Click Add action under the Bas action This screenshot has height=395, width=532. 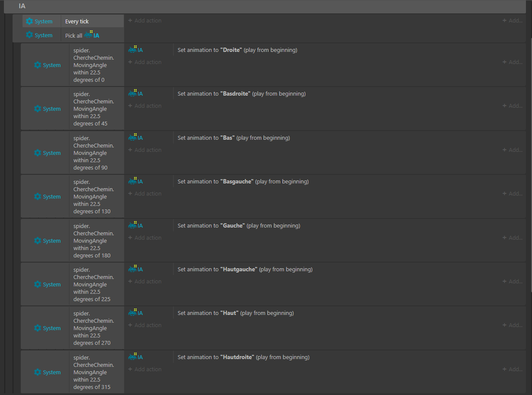(145, 150)
